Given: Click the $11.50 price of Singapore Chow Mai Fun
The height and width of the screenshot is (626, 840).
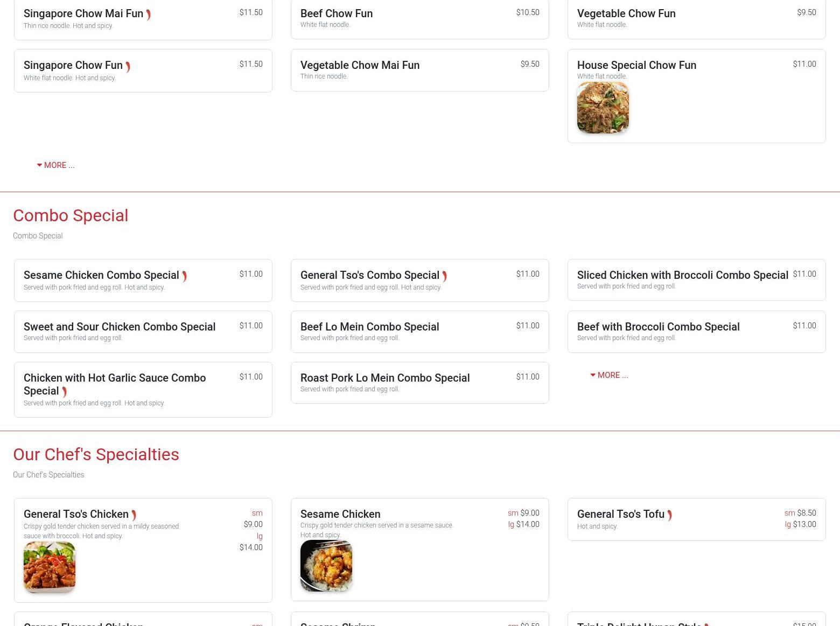Looking at the screenshot, I should click(251, 12).
